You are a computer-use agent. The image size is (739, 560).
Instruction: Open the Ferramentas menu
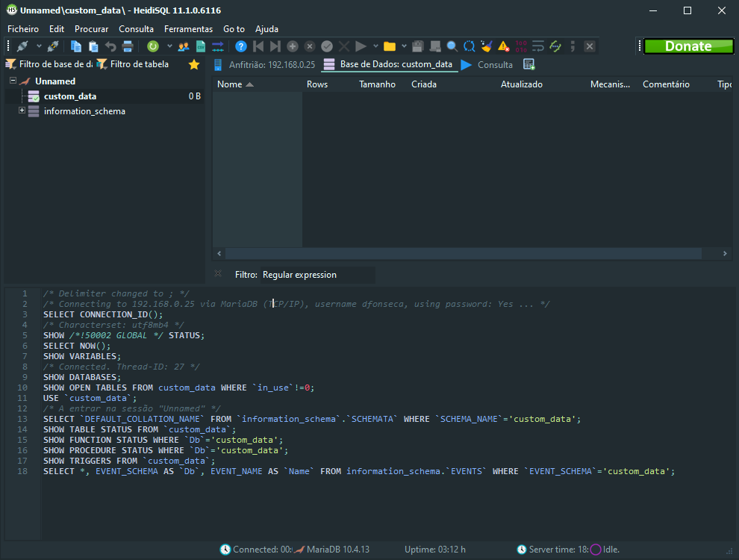click(188, 28)
